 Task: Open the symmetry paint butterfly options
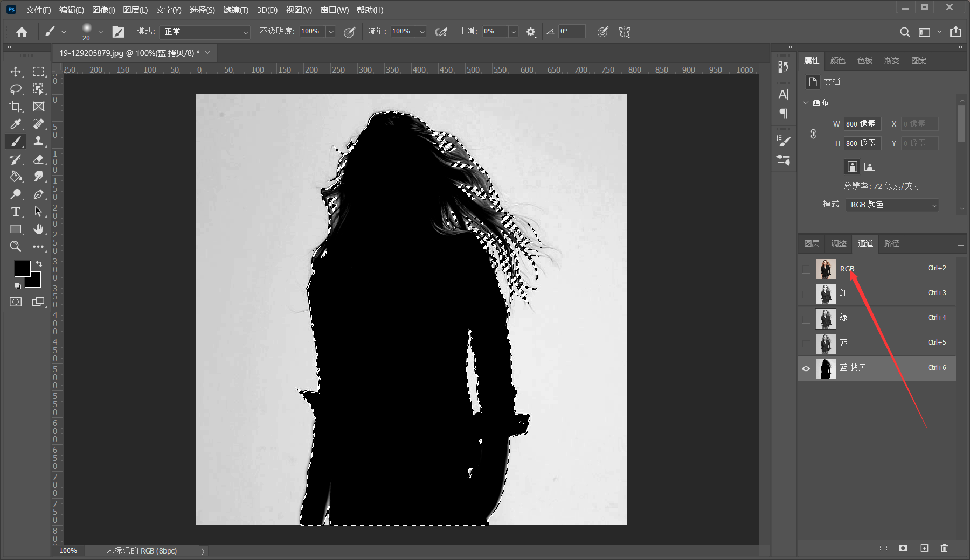click(625, 32)
